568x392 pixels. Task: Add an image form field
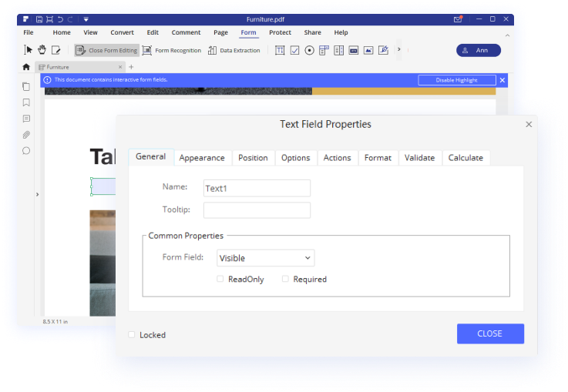(368, 50)
